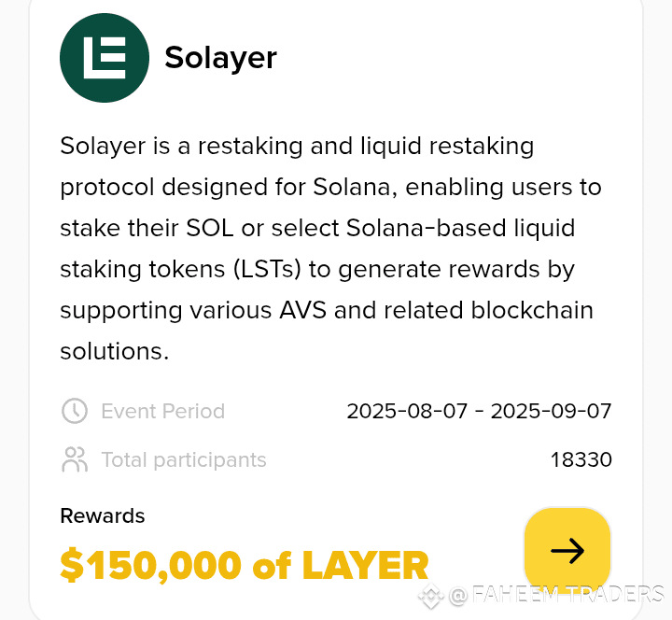The image size is (672, 620).
Task: Select the Solayer project title
Action: tap(220, 58)
